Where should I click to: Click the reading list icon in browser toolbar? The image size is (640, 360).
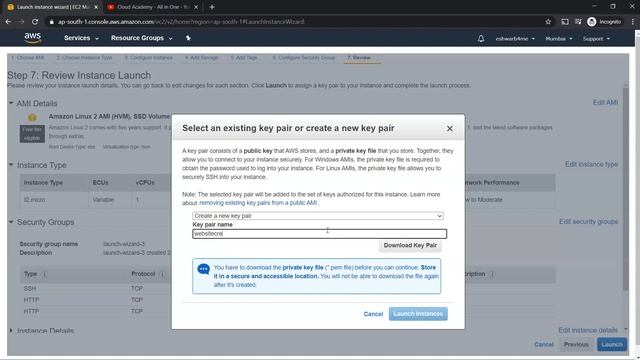[578, 22]
